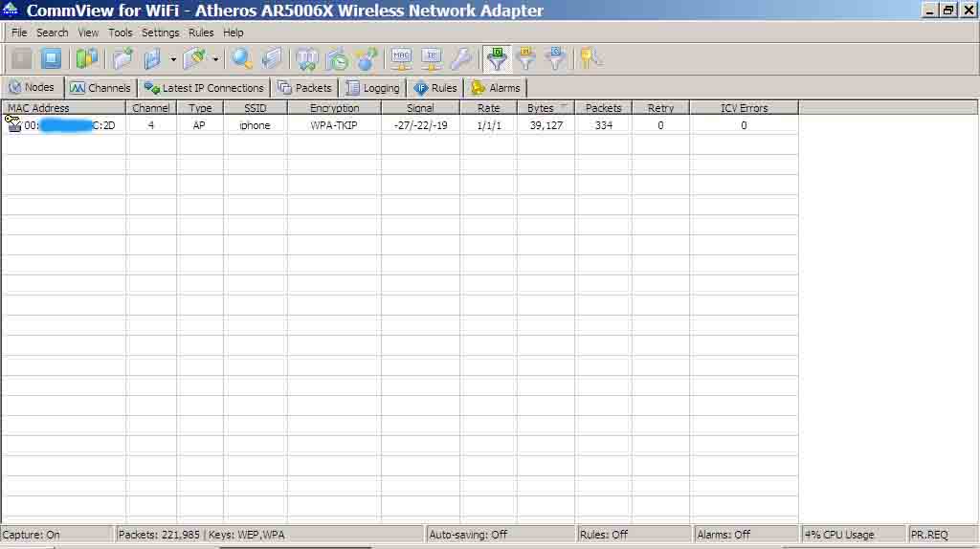Screen dimensions: 980x549
Task: Sort by the ICV Errors column header
Action: click(x=744, y=108)
